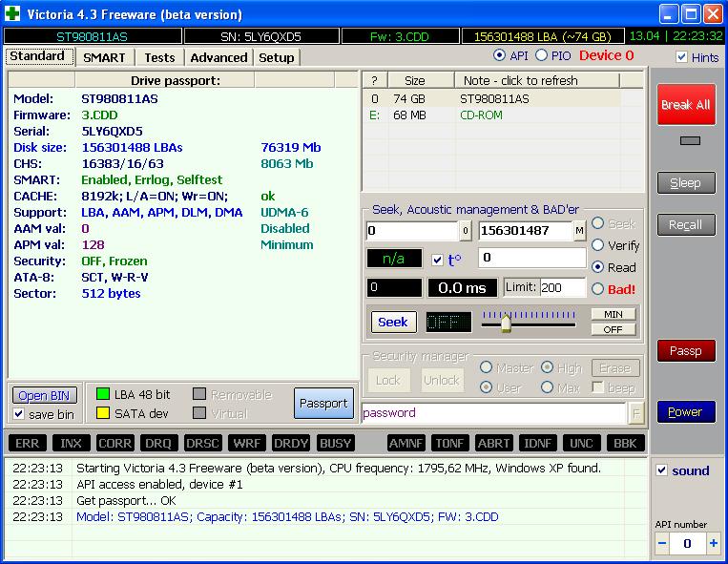Click the Open BIN button
Screen dimensions: 728x564
pos(45,395)
